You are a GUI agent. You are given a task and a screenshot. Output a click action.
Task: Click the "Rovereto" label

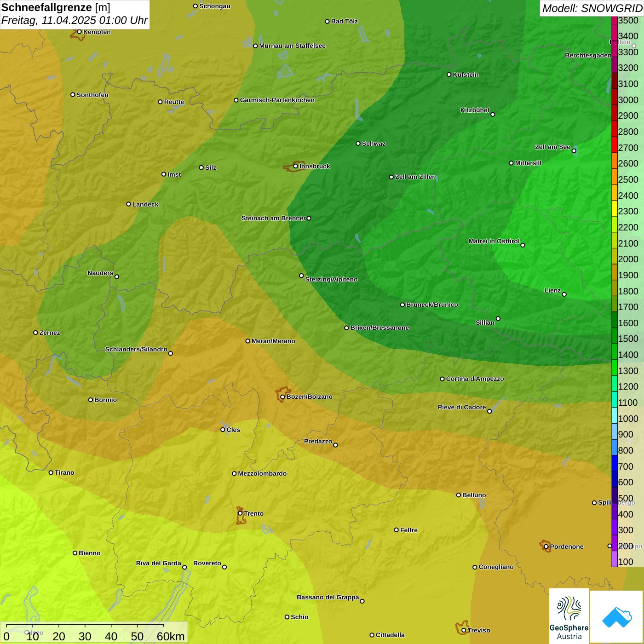pyautogui.click(x=207, y=563)
